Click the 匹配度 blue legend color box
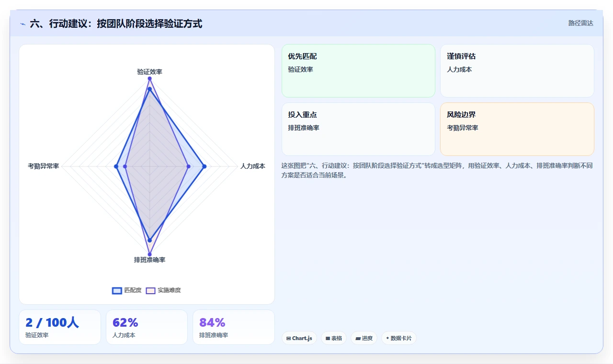This screenshot has width=613, height=364. (x=117, y=290)
